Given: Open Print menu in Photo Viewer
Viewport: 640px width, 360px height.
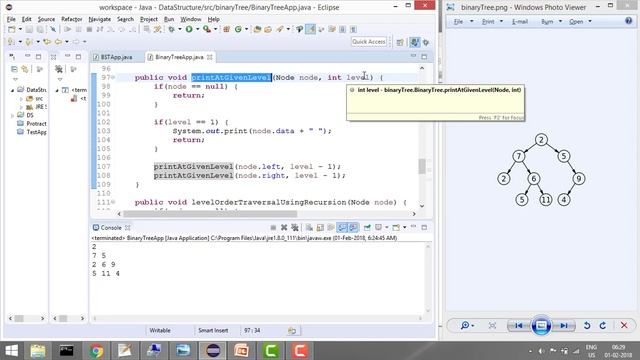Looking at the screenshot, I should [488, 22].
